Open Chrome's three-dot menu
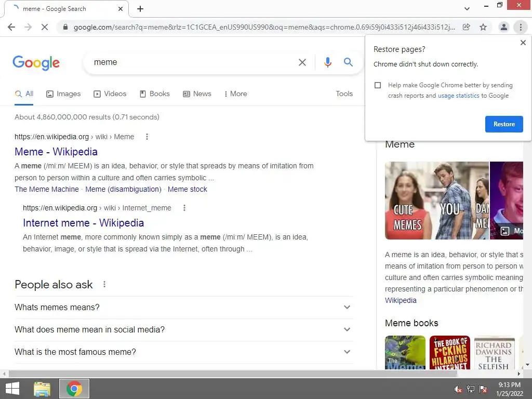532x399 pixels. pos(521,27)
